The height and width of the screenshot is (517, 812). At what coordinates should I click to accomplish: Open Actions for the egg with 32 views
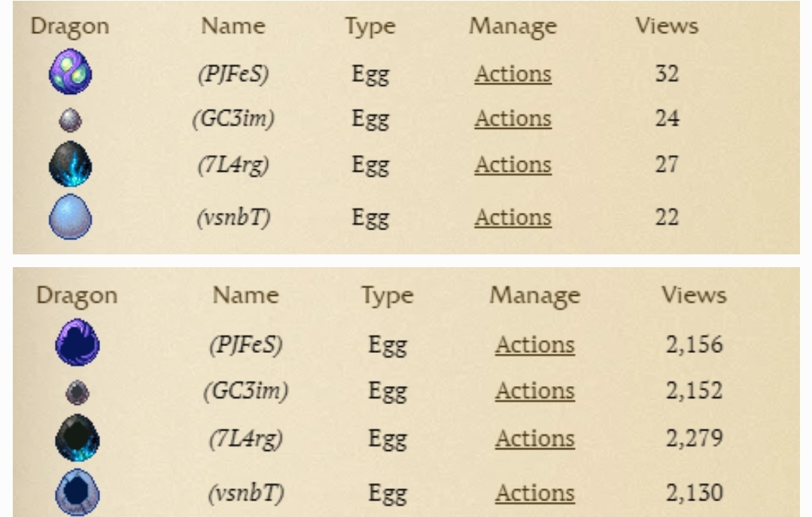[x=512, y=75]
